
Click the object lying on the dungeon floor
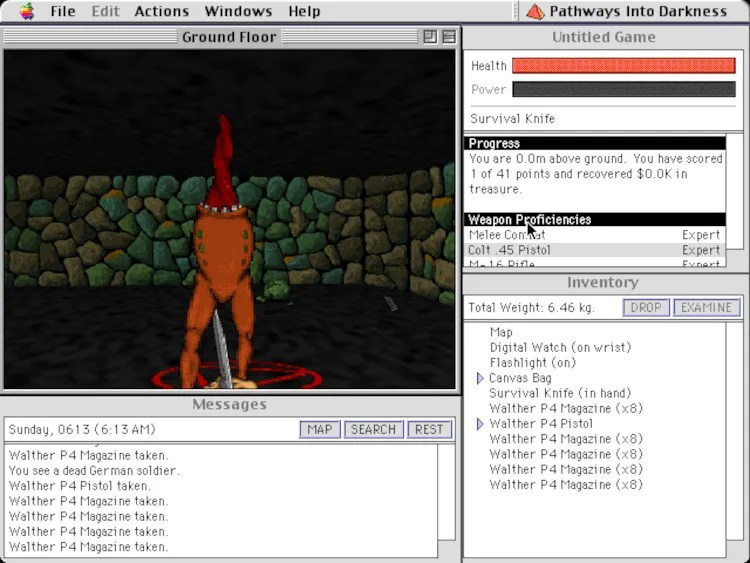[x=390, y=303]
